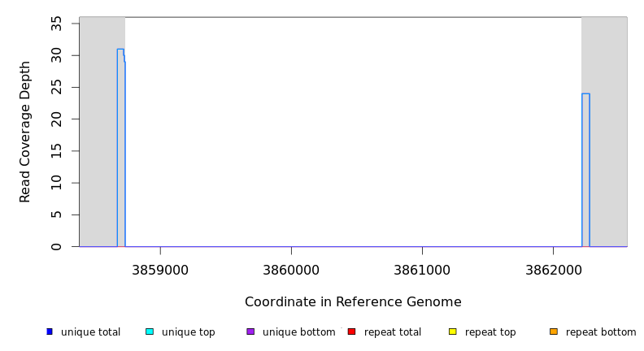Viewport: 644px width, 351px height.
Task: Click the red repeat total legend swatch
Action: click(351, 331)
